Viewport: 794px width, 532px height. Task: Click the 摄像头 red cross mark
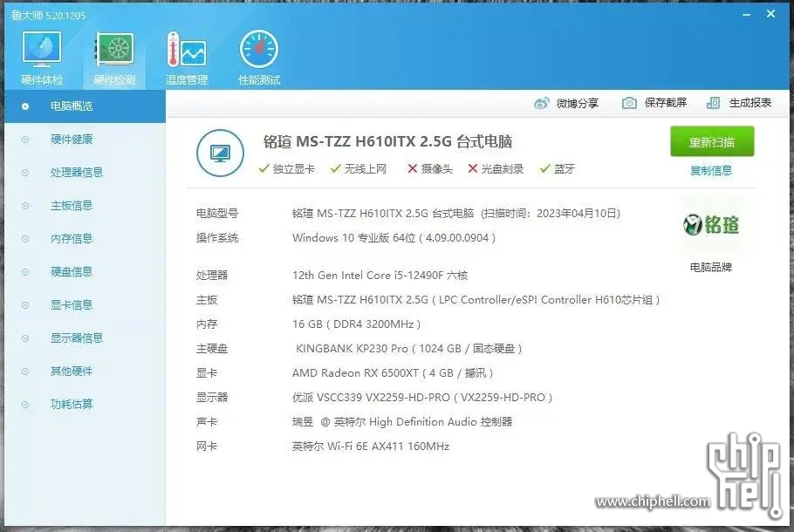pyautogui.click(x=412, y=168)
